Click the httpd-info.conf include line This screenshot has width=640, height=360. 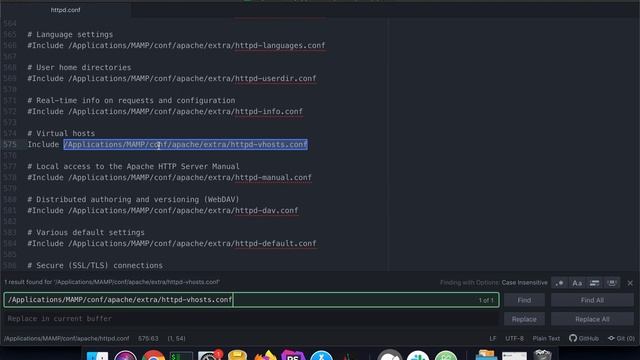click(165, 111)
